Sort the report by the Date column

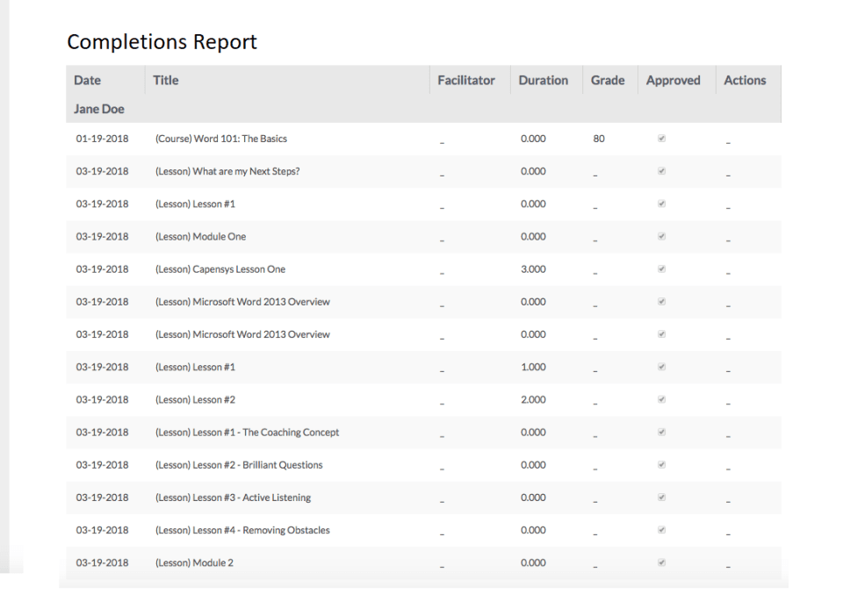coord(85,80)
